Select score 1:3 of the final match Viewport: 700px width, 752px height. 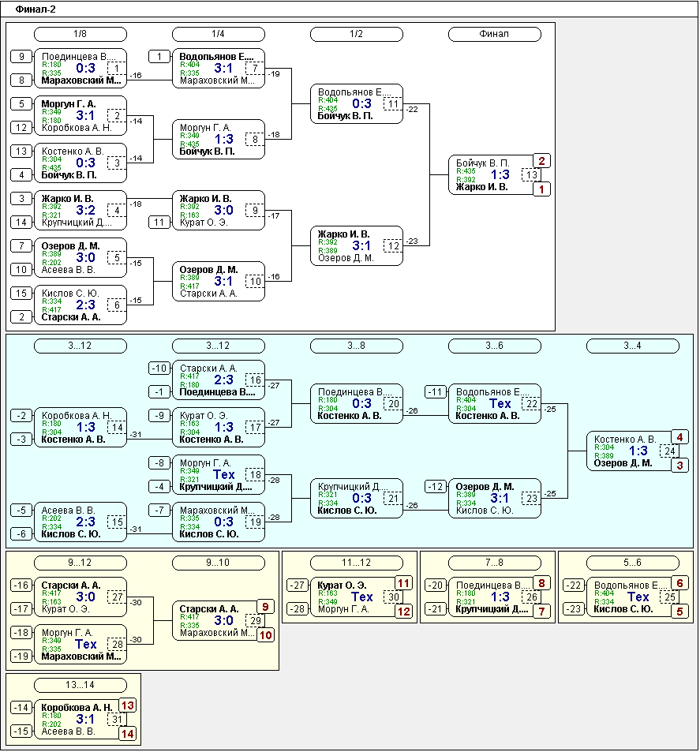point(500,174)
